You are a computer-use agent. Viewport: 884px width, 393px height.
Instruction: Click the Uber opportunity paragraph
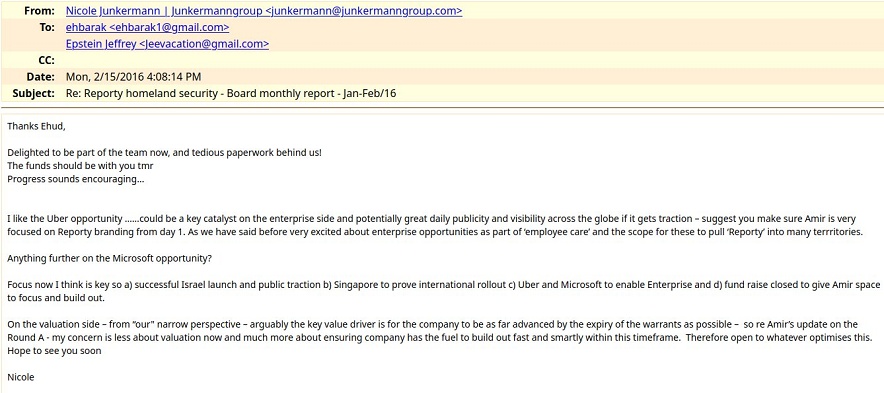(435, 225)
